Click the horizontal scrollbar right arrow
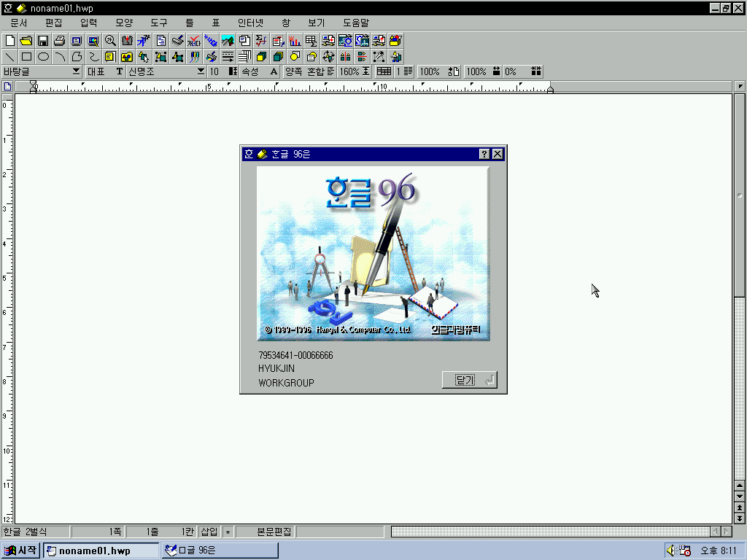This screenshot has height=560, width=747. pyautogui.click(x=727, y=532)
